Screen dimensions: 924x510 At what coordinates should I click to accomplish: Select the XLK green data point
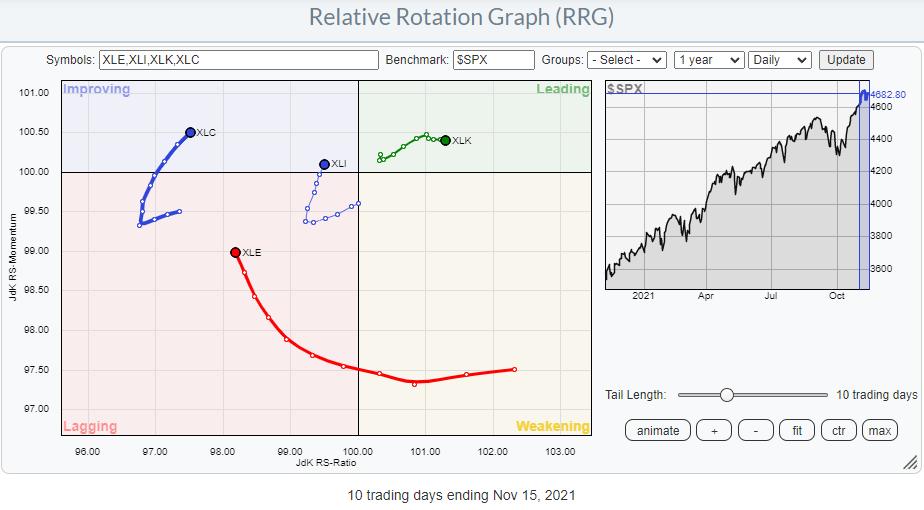(445, 141)
